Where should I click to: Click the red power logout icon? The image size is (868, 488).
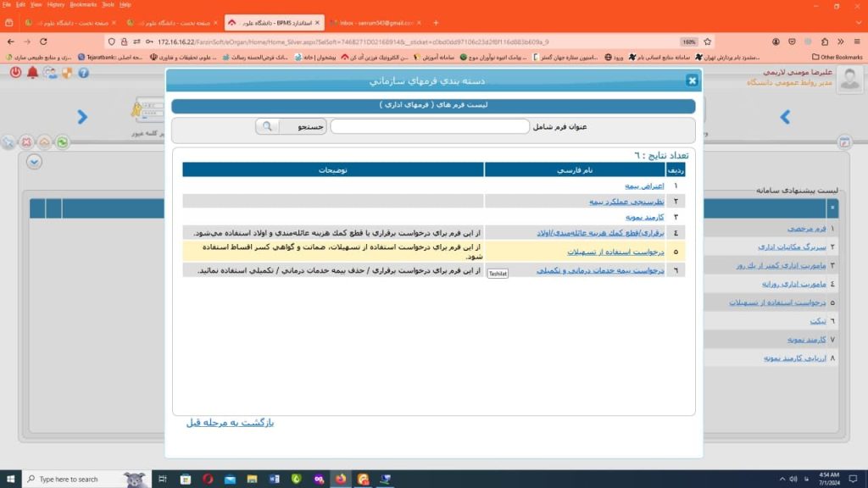tap(15, 73)
